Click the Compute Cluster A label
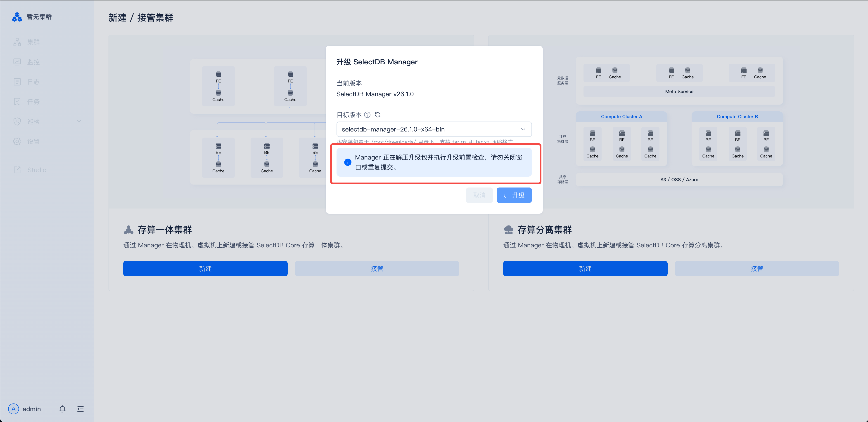Viewport: 868px width, 422px height. click(621, 116)
